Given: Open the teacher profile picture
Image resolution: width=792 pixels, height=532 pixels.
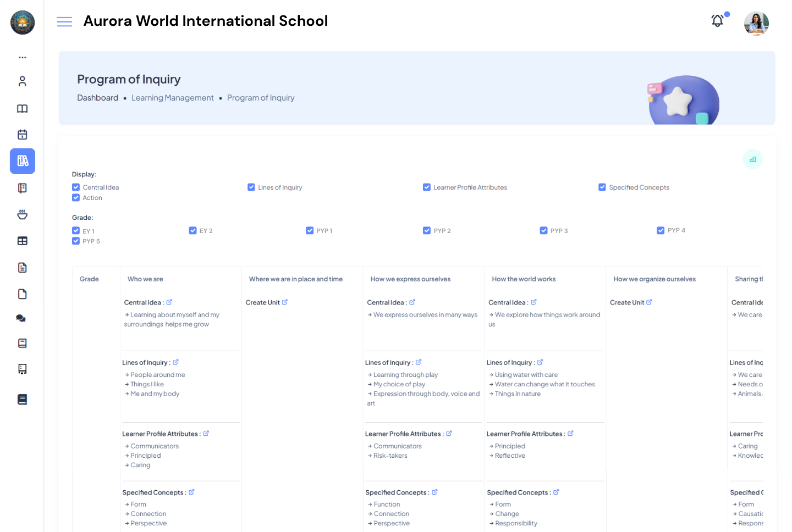Looking at the screenshot, I should (x=756, y=23).
